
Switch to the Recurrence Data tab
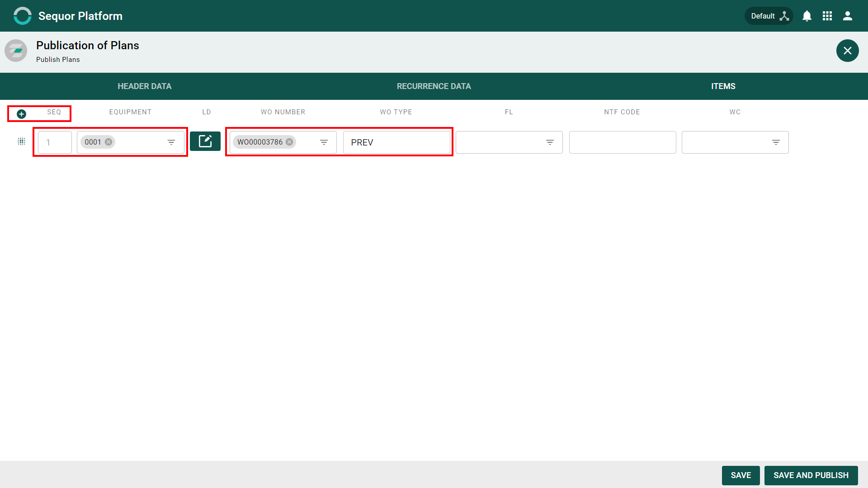(434, 86)
